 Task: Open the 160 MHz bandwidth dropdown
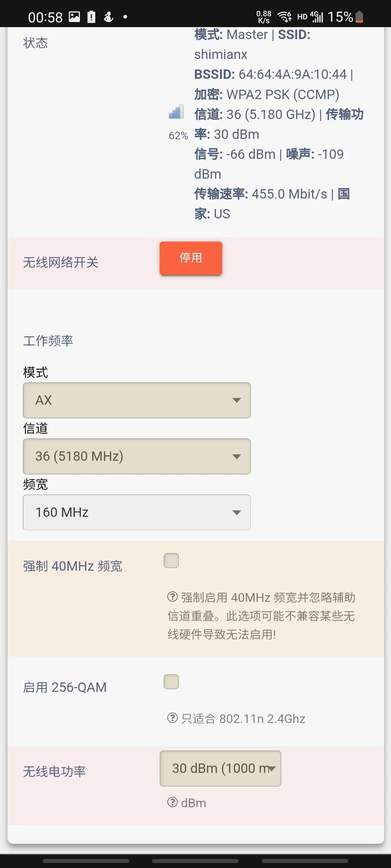(137, 512)
